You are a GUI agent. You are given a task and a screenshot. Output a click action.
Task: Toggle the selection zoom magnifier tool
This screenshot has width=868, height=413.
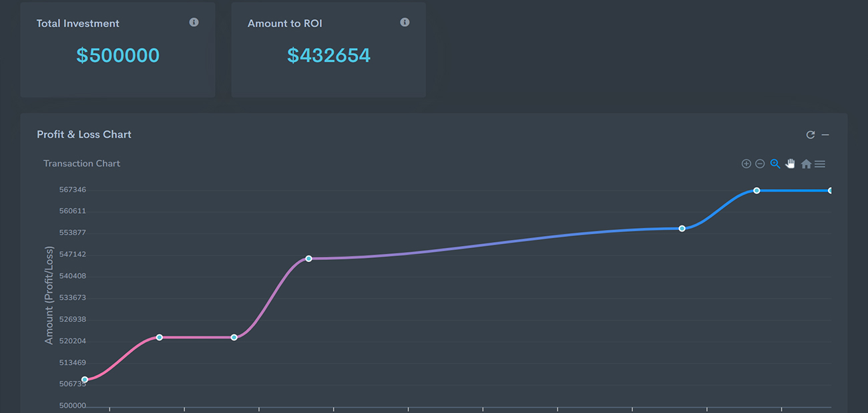pyautogui.click(x=775, y=164)
